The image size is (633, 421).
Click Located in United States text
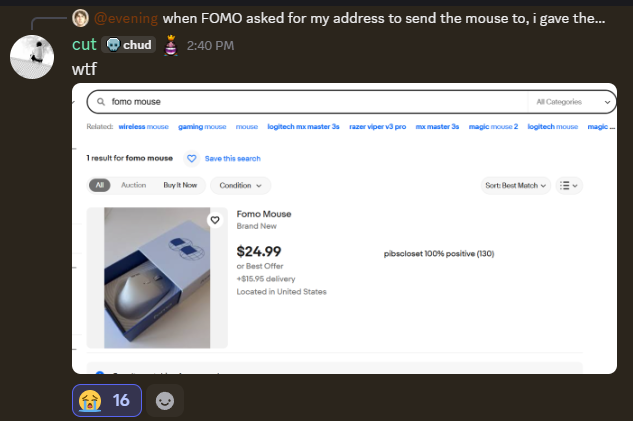click(281, 292)
